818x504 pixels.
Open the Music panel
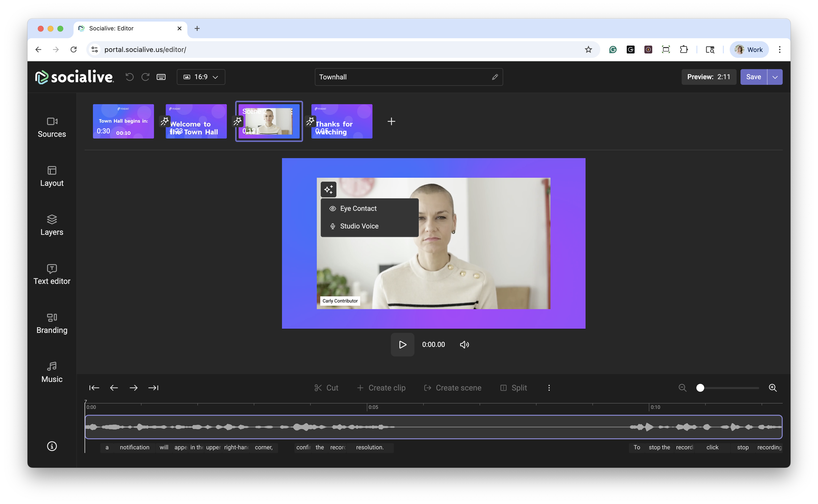pyautogui.click(x=52, y=372)
